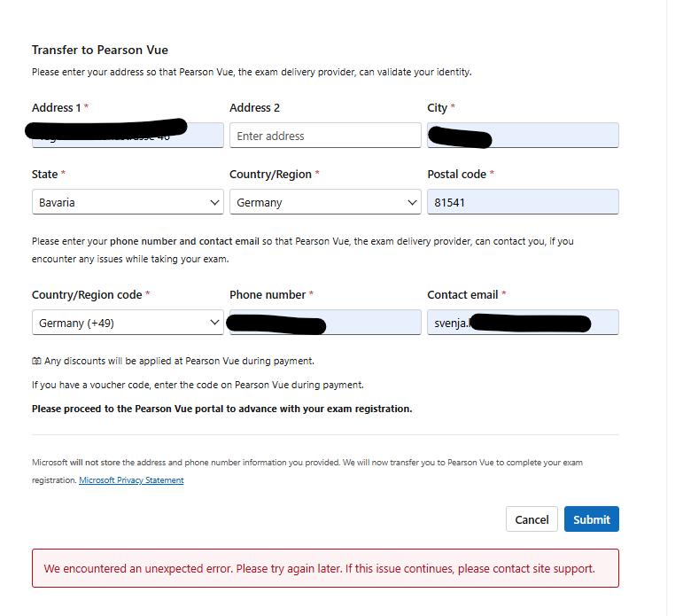Click the Cancel button

[x=532, y=519]
